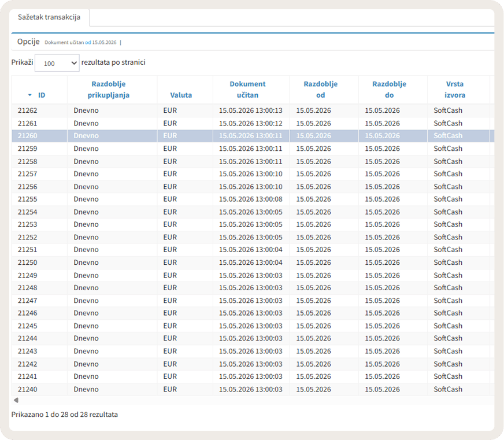Expand the Opcije options section
504x440 pixels.
pos(28,42)
